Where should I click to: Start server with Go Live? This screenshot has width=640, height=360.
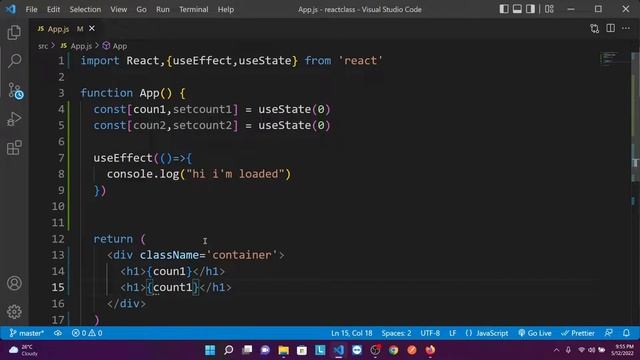pyautogui.click(x=535, y=333)
